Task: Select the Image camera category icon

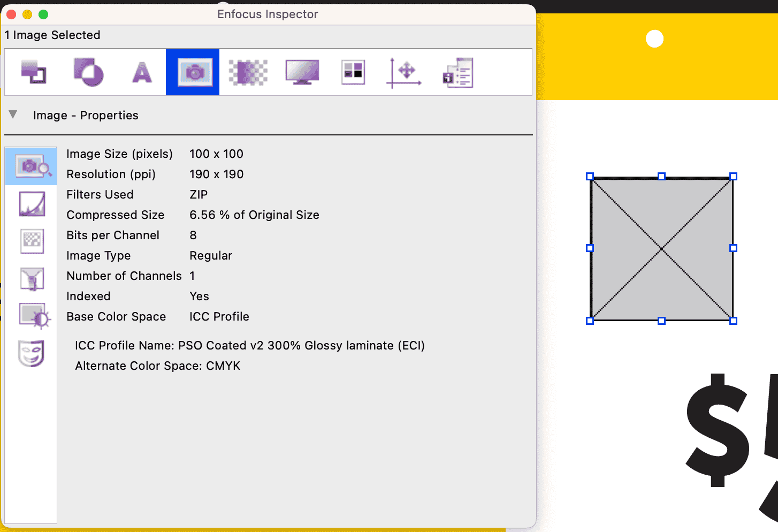Action: pyautogui.click(x=193, y=72)
